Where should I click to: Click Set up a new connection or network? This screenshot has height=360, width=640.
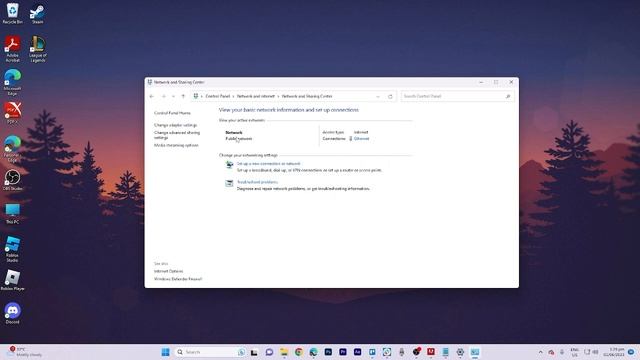(268, 164)
